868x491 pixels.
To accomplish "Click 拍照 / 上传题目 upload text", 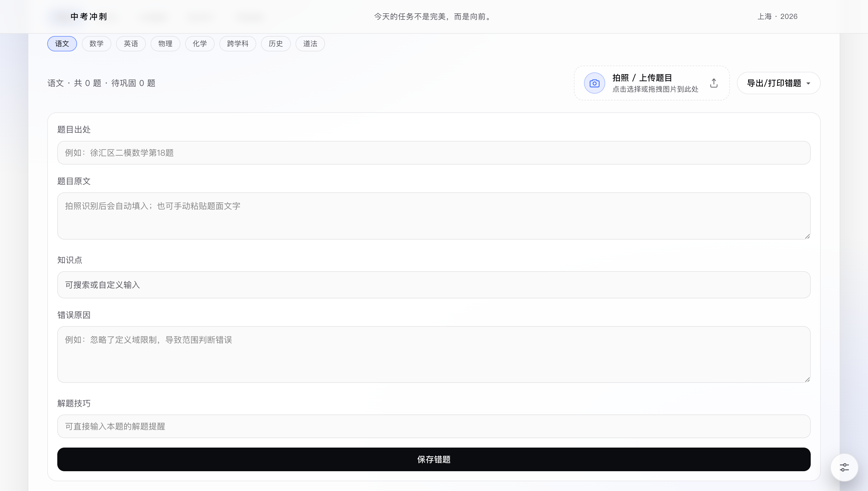I will pos(642,78).
